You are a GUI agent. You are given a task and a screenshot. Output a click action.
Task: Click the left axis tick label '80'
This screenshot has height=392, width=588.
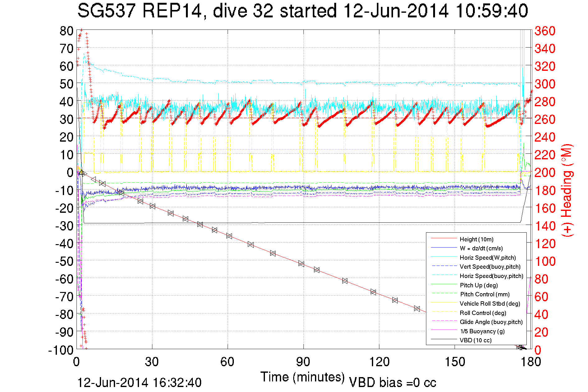67,31
